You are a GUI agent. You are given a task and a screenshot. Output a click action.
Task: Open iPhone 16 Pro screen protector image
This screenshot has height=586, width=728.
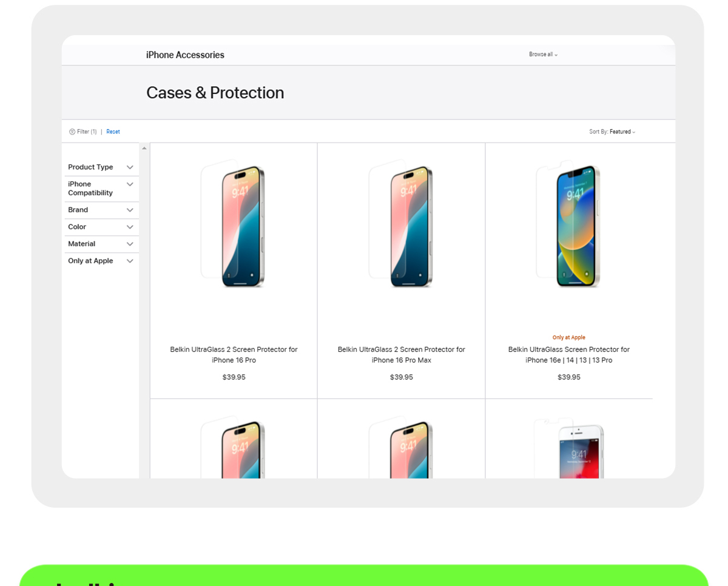pyautogui.click(x=234, y=223)
